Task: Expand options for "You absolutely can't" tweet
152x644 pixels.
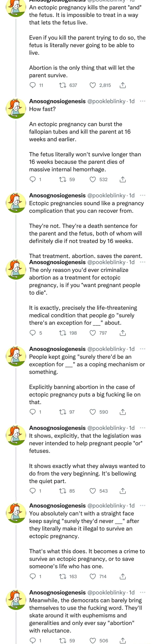Action: point(142,505)
